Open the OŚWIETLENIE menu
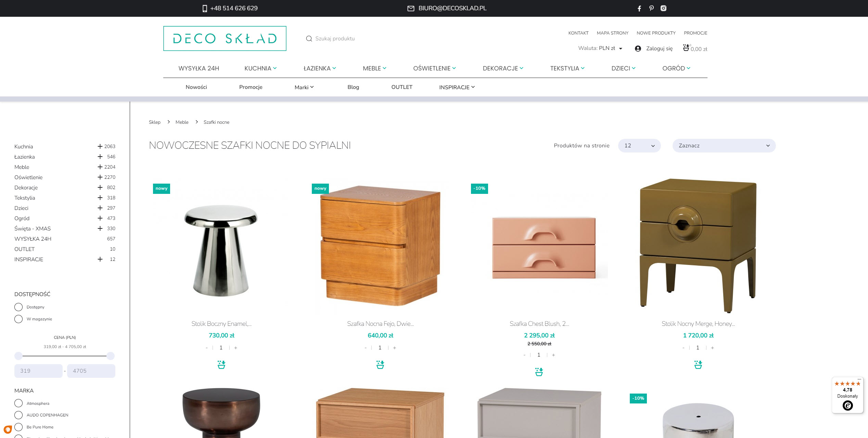This screenshot has height=438, width=868. click(434, 68)
